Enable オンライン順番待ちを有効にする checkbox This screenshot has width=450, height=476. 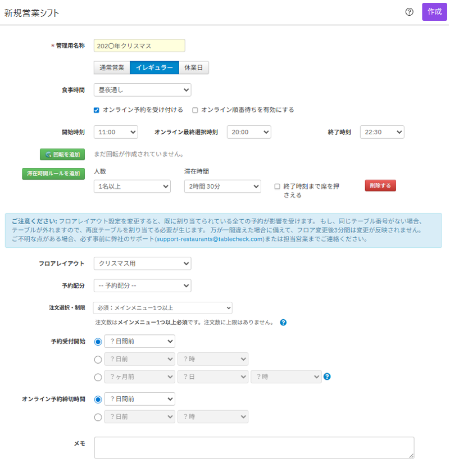click(195, 110)
